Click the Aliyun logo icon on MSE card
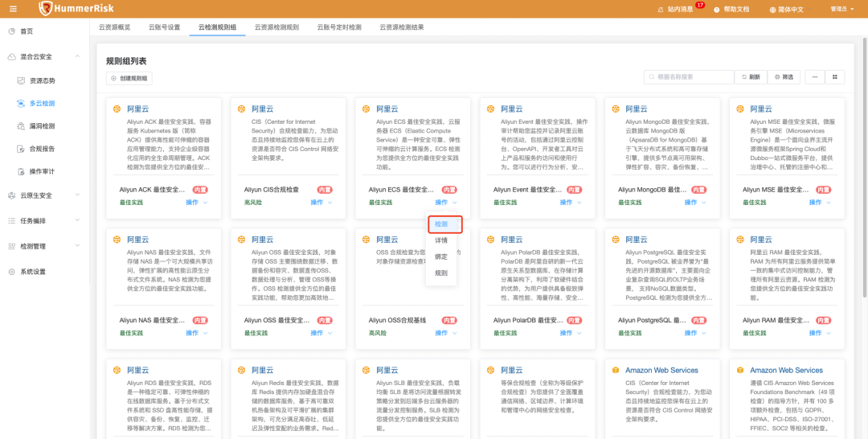The width and height of the screenshot is (868, 439). click(740, 109)
